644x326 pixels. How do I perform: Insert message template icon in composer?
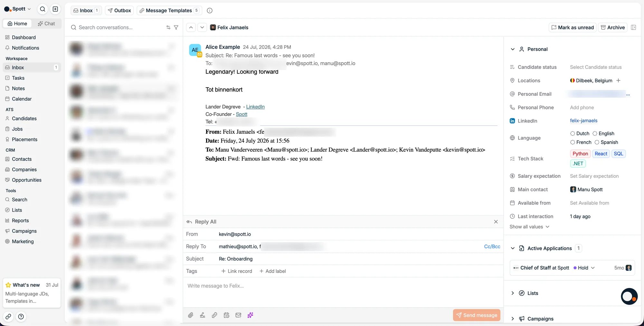click(x=214, y=315)
